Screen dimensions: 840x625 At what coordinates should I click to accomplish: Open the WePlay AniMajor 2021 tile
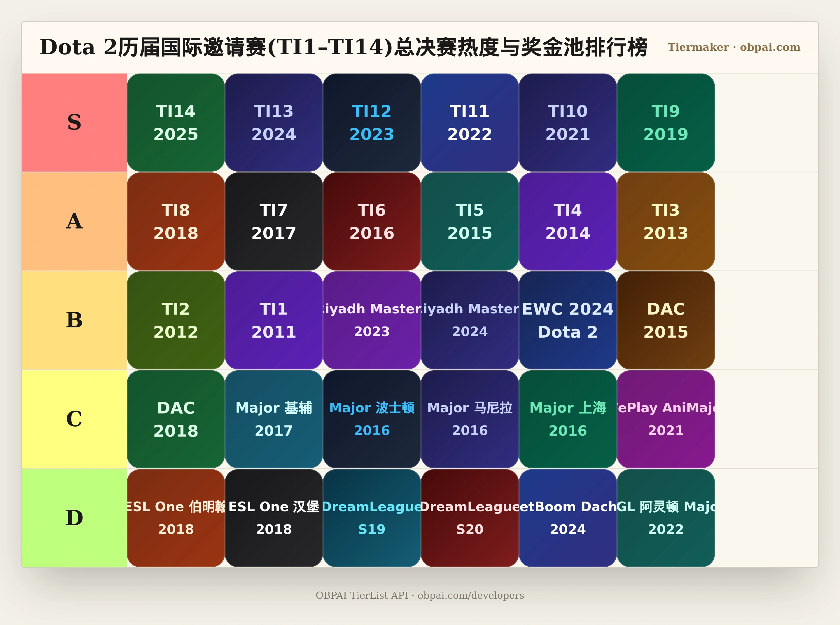click(666, 419)
